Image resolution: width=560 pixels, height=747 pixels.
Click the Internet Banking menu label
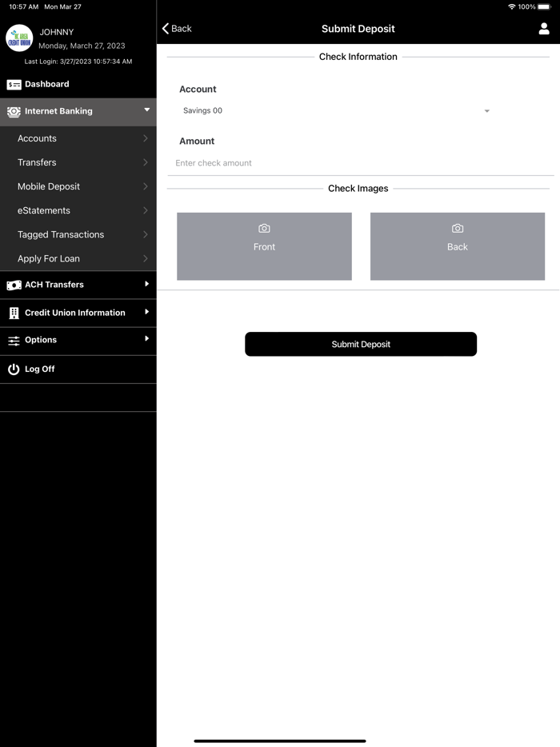click(x=58, y=111)
